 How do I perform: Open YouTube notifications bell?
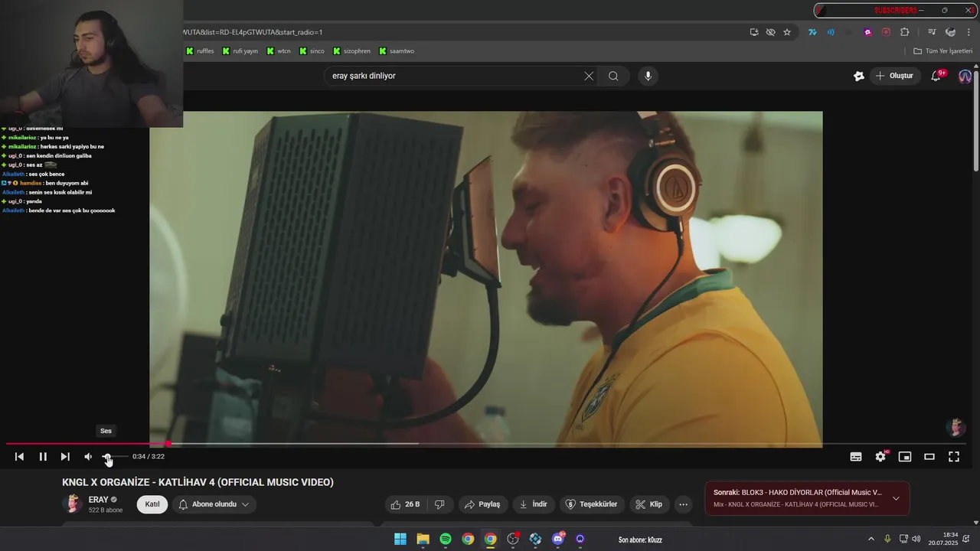tap(936, 76)
